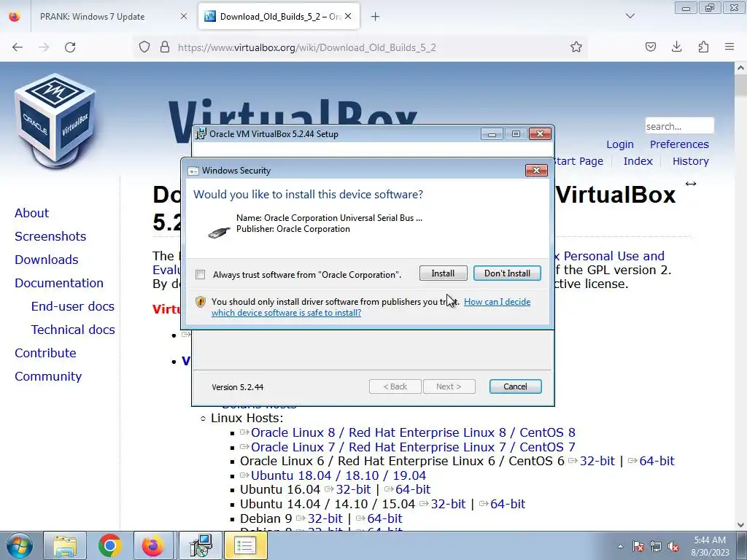Click the URL address bar
The height and width of the screenshot is (560, 747).
pos(362,47)
